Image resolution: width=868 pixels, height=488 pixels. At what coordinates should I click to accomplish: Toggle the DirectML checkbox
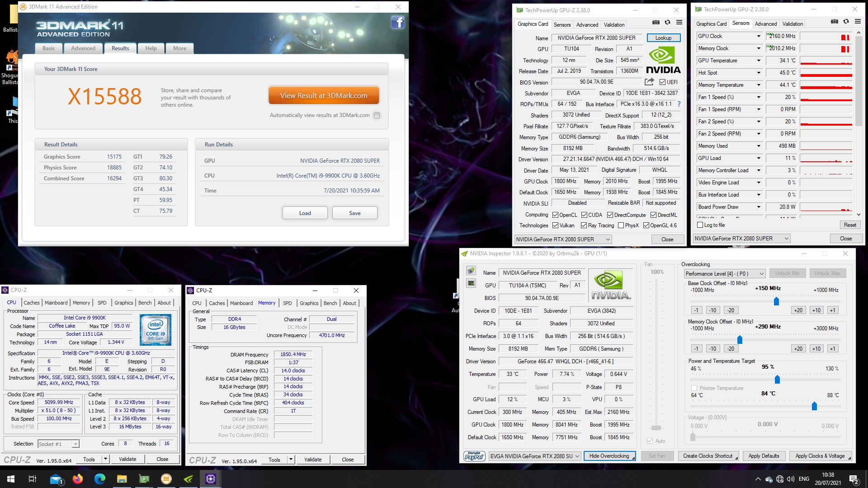click(653, 215)
